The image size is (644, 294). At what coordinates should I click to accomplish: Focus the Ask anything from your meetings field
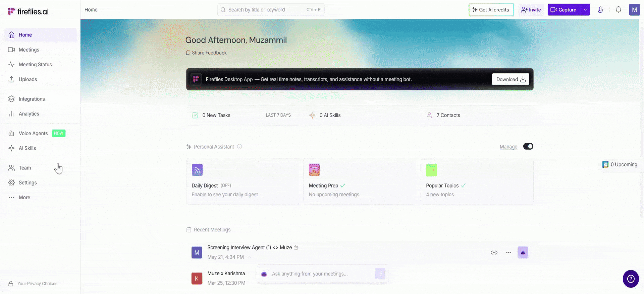pyautogui.click(x=321, y=274)
